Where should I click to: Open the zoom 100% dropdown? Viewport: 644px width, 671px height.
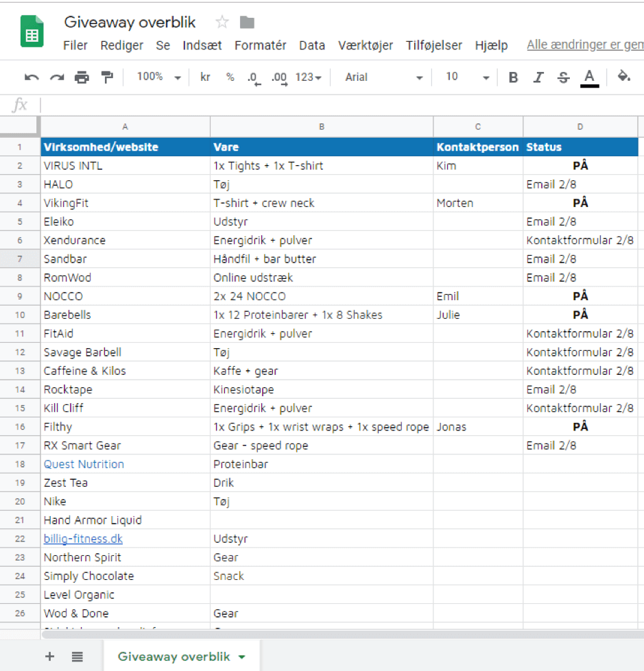158,77
